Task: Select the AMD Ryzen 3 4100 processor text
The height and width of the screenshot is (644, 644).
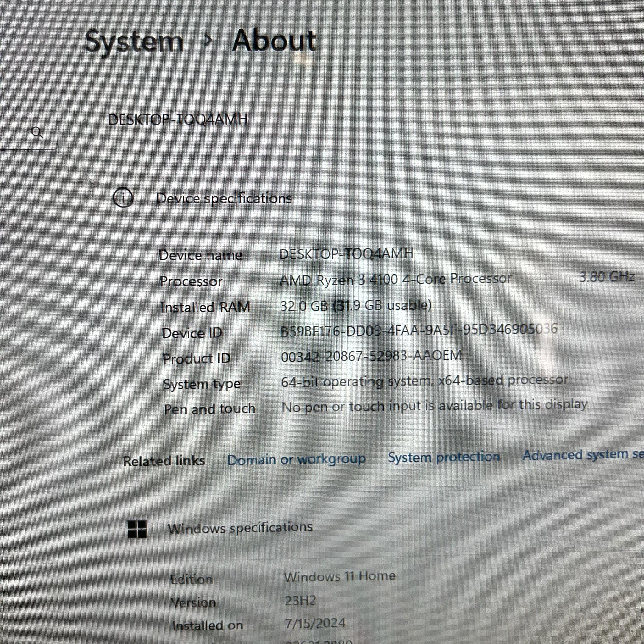Action: pyautogui.click(x=396, y=279)
